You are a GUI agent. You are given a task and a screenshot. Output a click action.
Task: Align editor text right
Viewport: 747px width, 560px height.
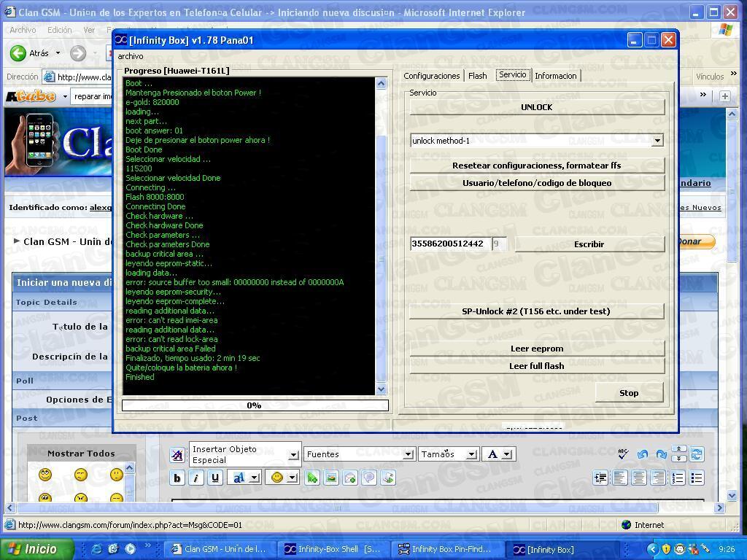659,478
